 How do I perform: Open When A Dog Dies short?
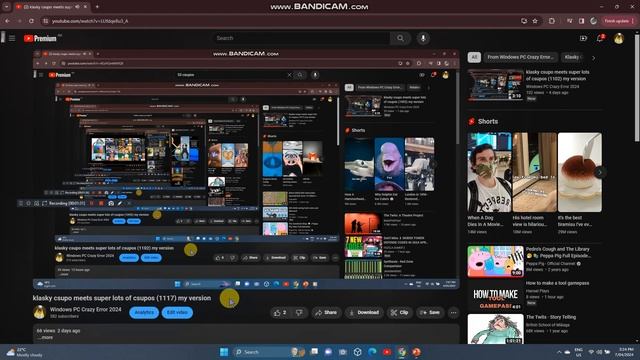489,172
